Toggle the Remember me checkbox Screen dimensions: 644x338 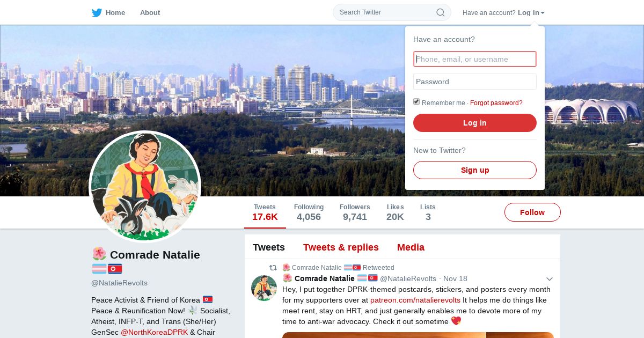coord(416,102)
